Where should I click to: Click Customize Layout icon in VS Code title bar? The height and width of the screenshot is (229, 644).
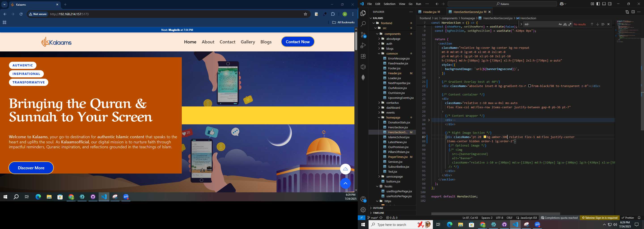tap(592, 4)
